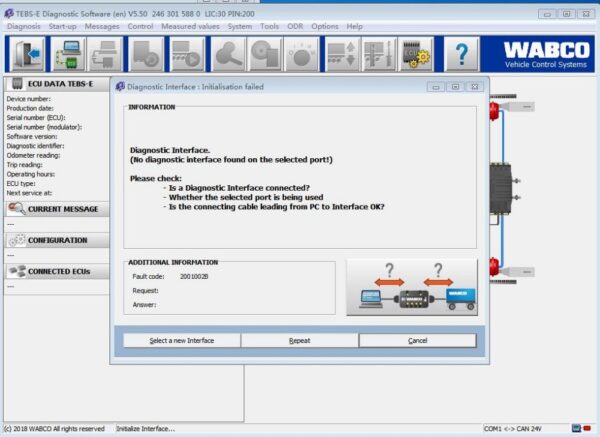Open the ECU settings gear icon
The height and width of the screenshot is (437, 600).
point(416,54)
